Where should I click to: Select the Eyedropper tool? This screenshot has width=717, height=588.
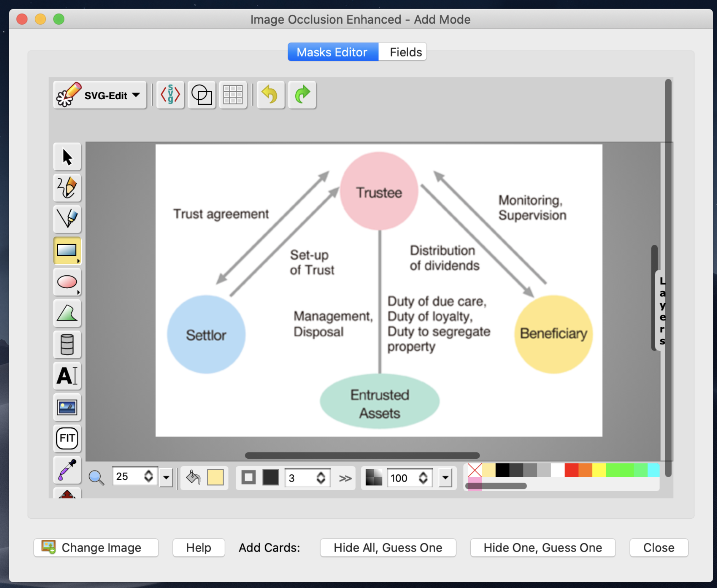(67, 470)
